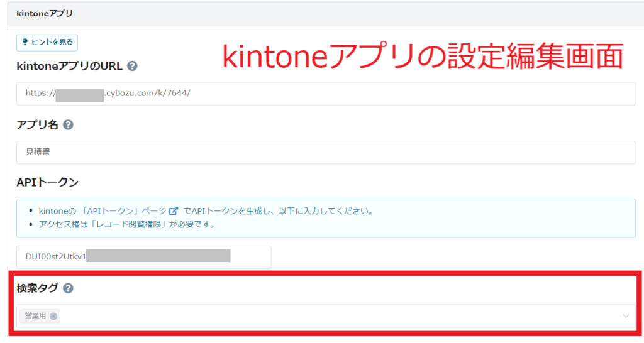Click the アプリ名 field containing 見積書
The image size is (644, 343).
click(x=326, y=152)
